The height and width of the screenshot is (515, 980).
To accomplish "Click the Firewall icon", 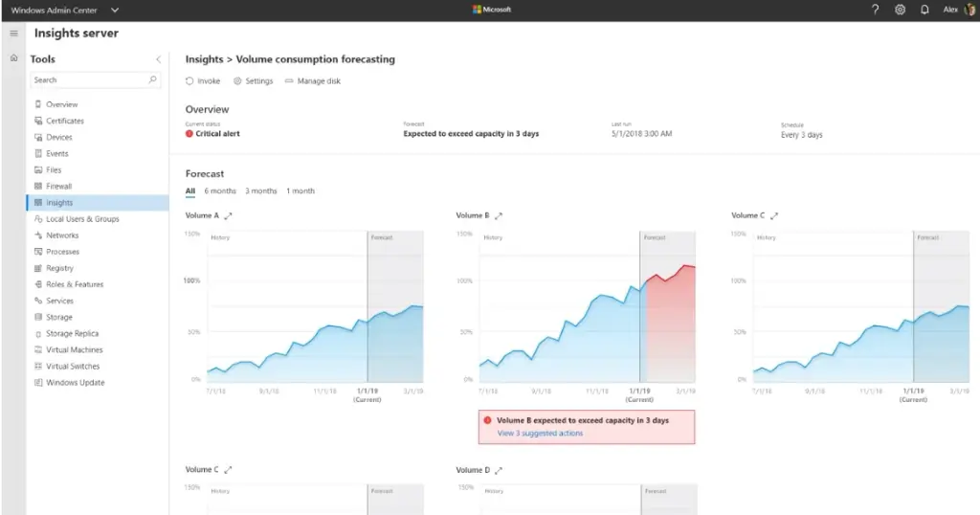I will click(x=38, y=186).
